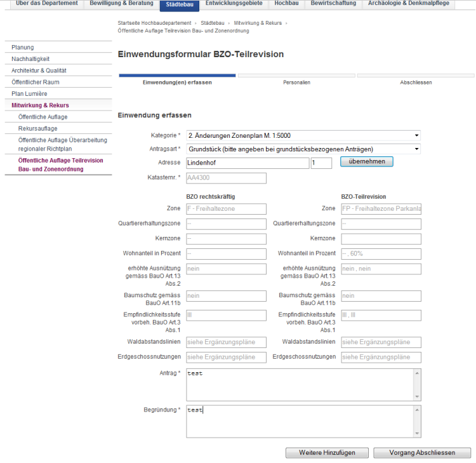Click the house number field
The image size is (476, 463).
click(321, 163)
